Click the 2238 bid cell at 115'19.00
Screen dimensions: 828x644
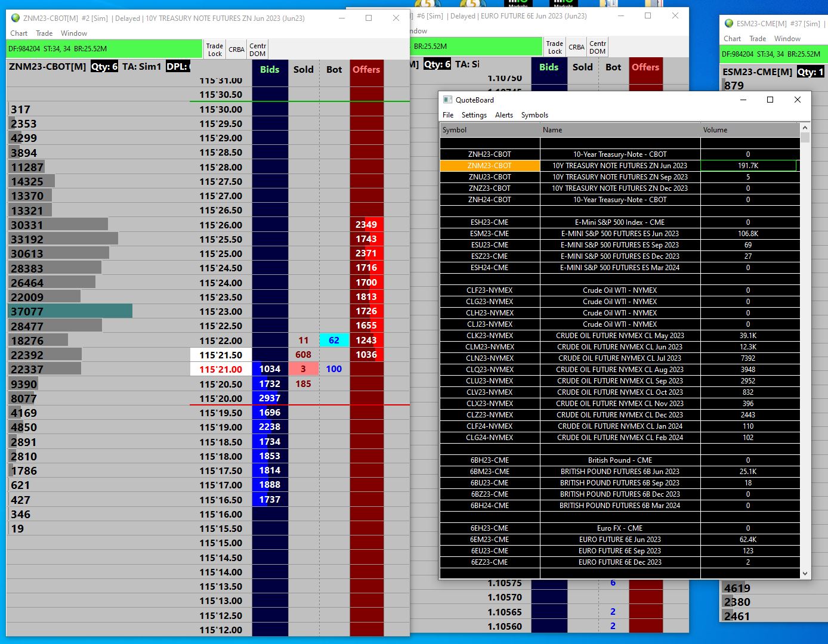tap(270, 427)
